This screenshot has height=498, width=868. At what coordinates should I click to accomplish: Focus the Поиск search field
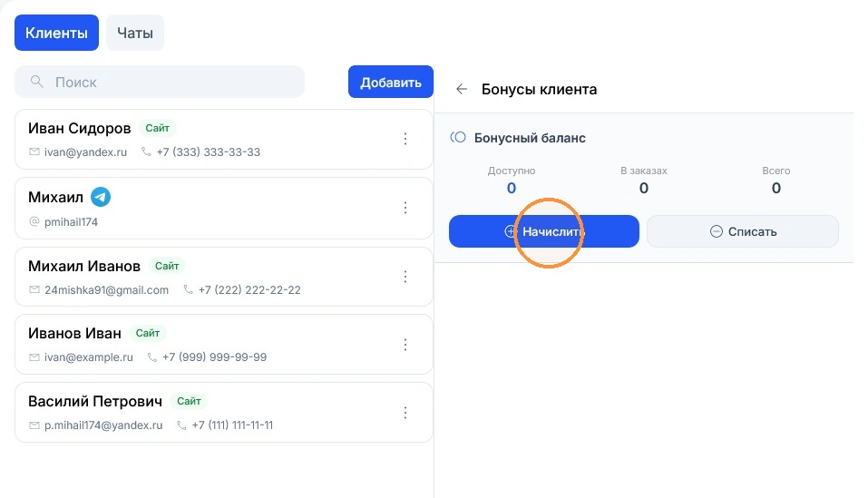tap(160, 82)
